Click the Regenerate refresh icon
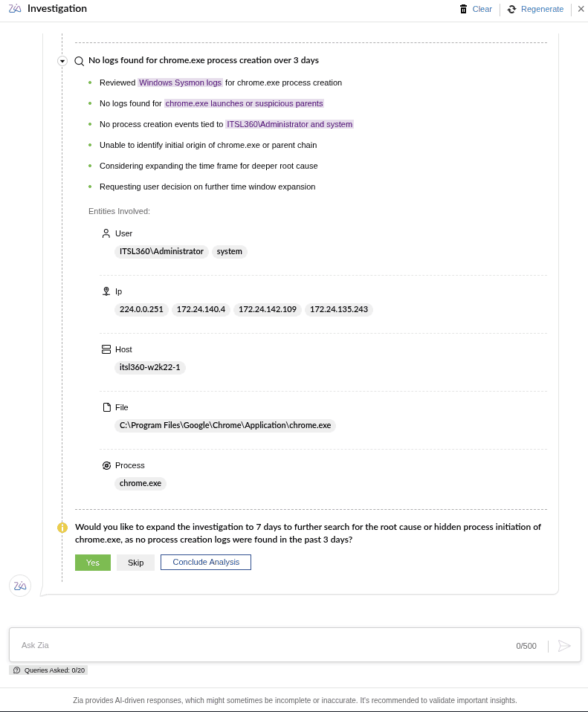 pos(511,9)
